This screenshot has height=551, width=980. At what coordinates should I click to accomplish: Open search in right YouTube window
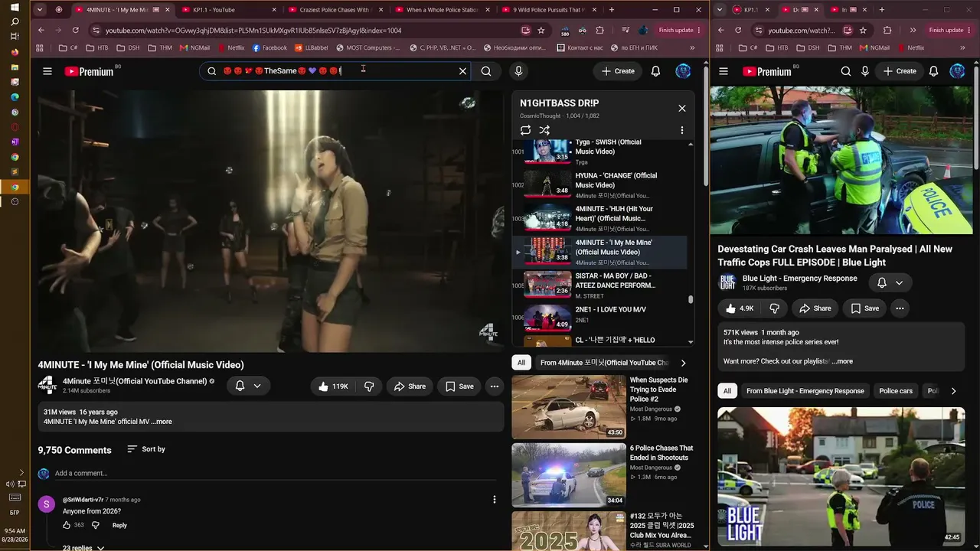point(845,71)
